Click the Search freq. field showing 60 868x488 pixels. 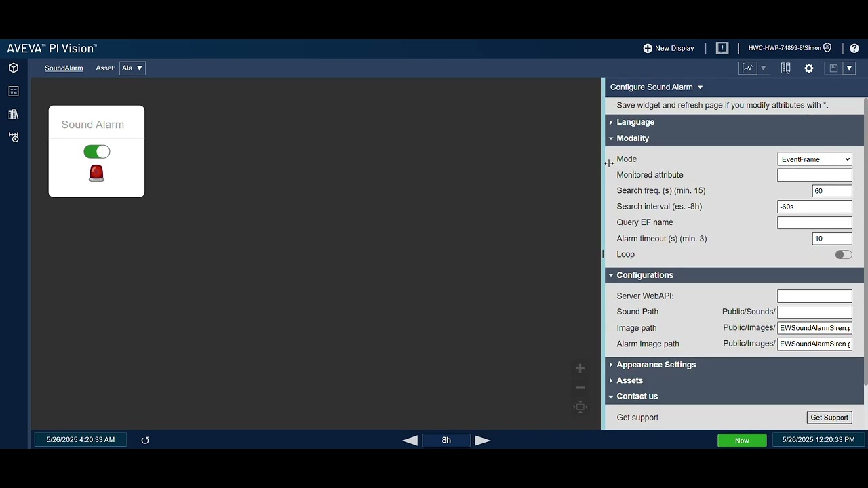832,191
